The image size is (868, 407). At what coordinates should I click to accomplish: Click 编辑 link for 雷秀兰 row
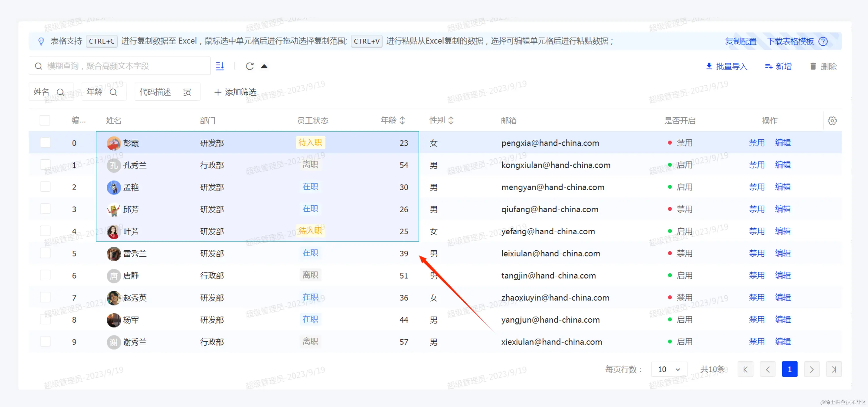[782, 253]
